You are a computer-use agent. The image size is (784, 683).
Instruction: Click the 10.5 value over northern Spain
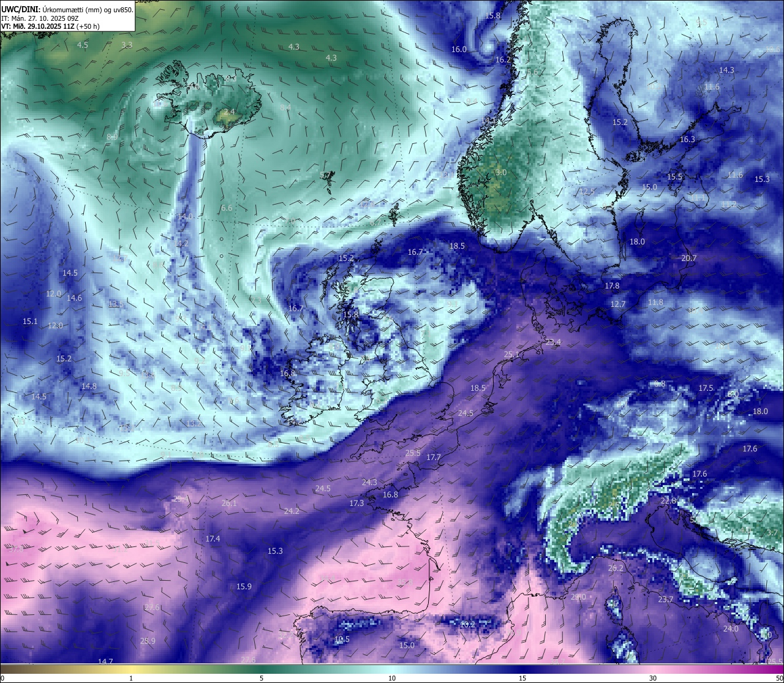point(342,640)
